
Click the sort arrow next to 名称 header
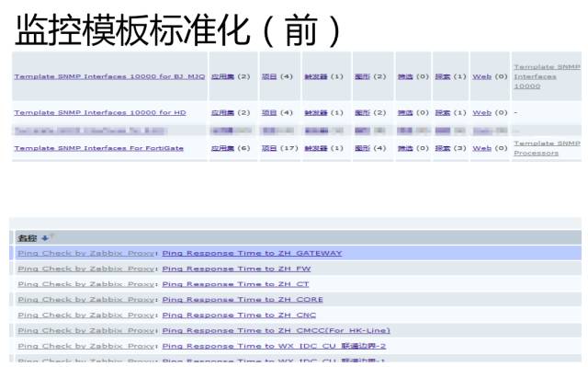pyautogui.click(x=45, y=238)
